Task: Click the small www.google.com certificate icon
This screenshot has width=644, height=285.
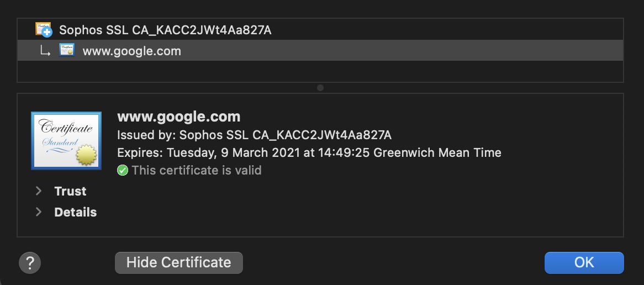Action: click(66, 50)
